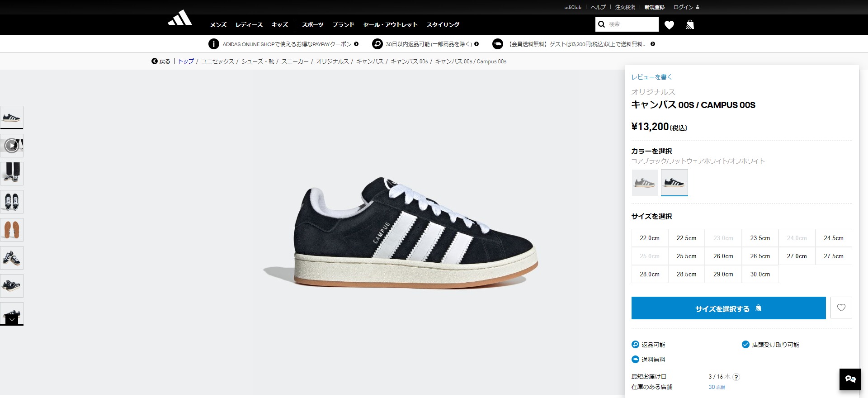This screenshot has height=398, width=868.
Task: Select size 30.0cm
Action: tap(760, 274)
